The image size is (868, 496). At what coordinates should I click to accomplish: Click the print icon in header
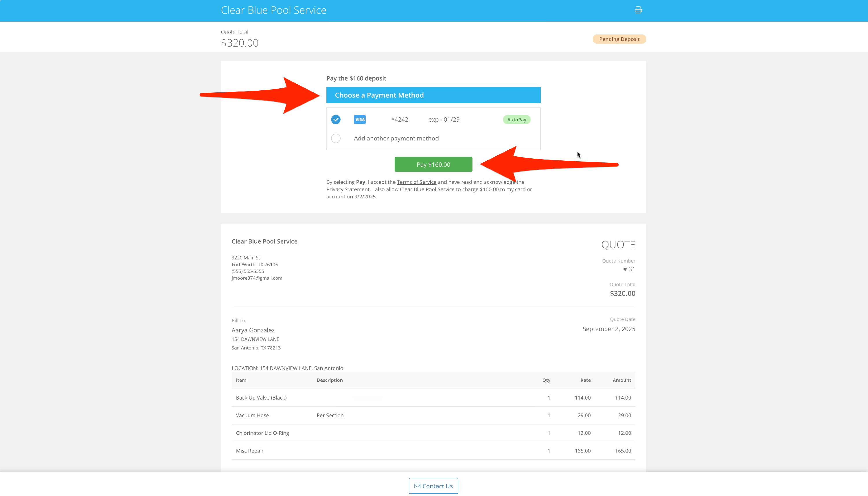[638, 10]
